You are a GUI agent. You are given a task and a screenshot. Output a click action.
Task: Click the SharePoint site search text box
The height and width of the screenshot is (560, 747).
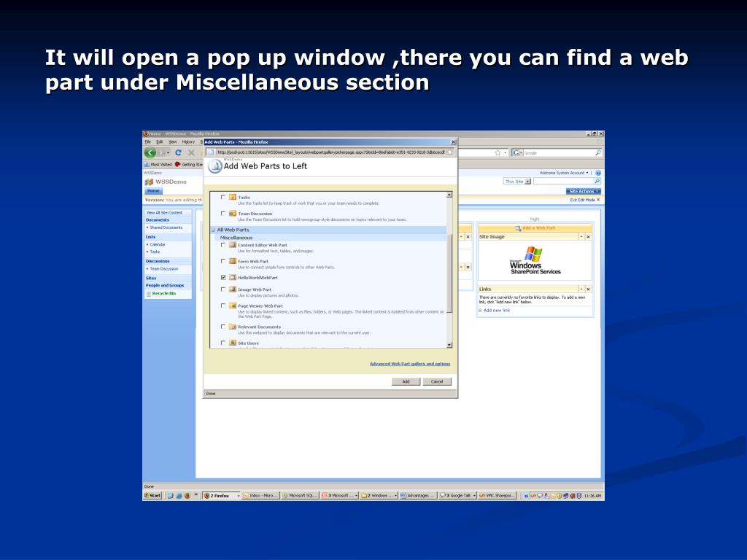(x=563, y=182)
